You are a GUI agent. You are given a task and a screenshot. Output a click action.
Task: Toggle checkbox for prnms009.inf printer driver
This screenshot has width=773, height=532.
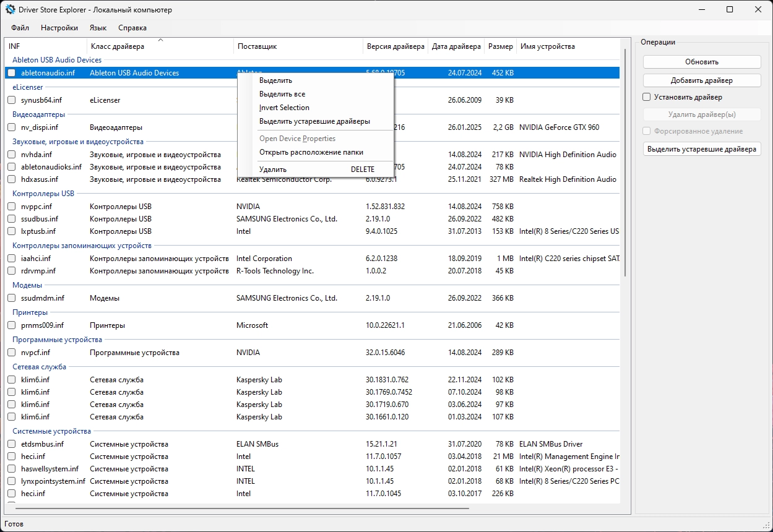point(12,325)
